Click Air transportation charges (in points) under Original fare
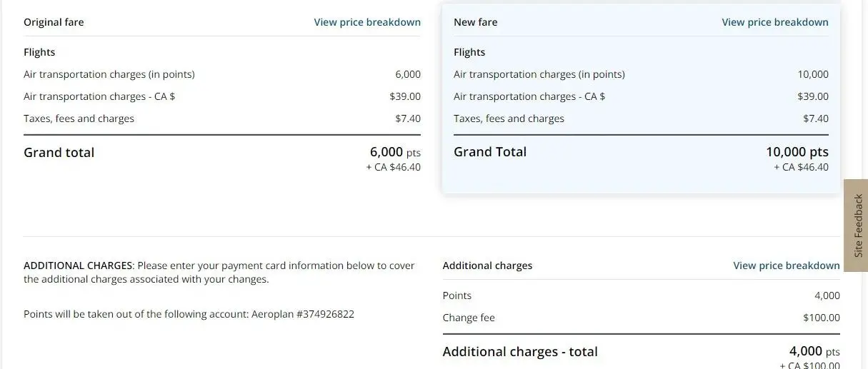Image resolution: width=868 pixels, height=369 pixels. (109, 74)
